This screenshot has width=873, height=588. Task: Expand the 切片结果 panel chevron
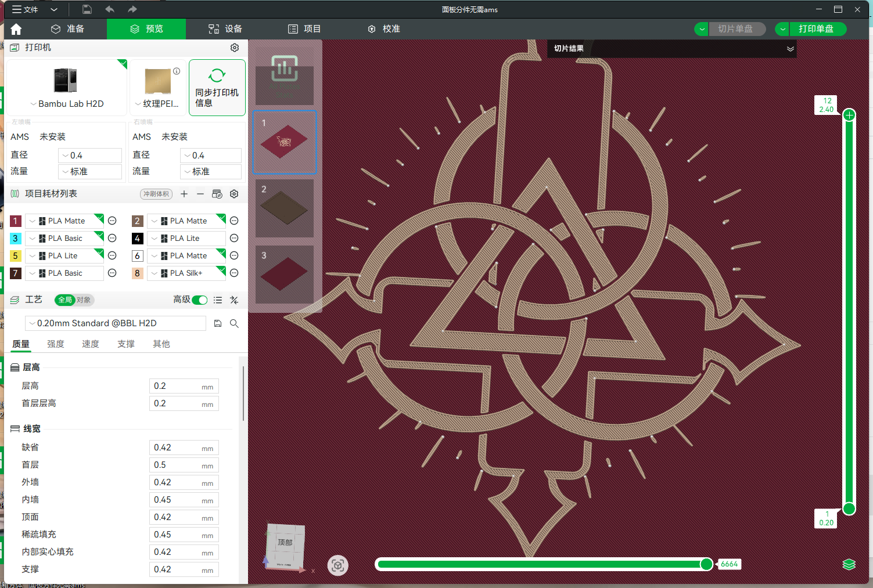click(790, 49)
